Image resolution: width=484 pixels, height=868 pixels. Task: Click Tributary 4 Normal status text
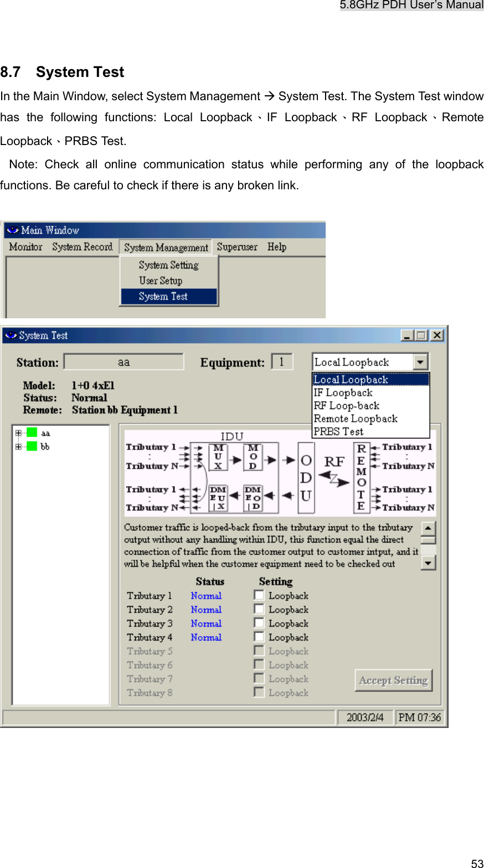tap(206, 637)
